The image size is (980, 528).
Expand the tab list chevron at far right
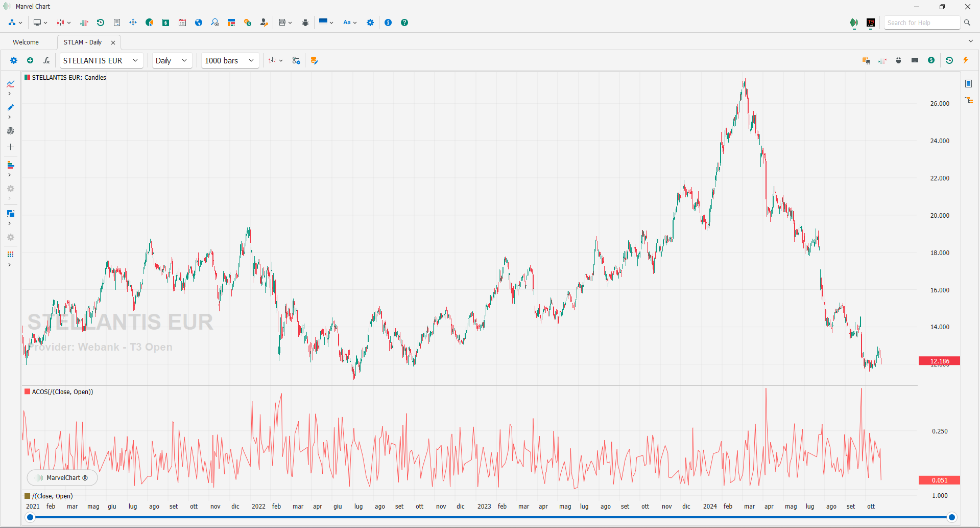tap(971, 41)
